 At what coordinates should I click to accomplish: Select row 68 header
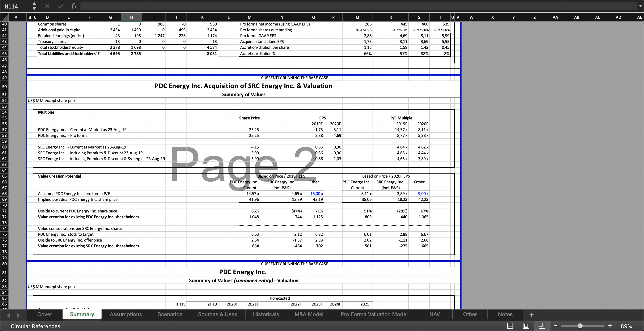pos(4,193)
